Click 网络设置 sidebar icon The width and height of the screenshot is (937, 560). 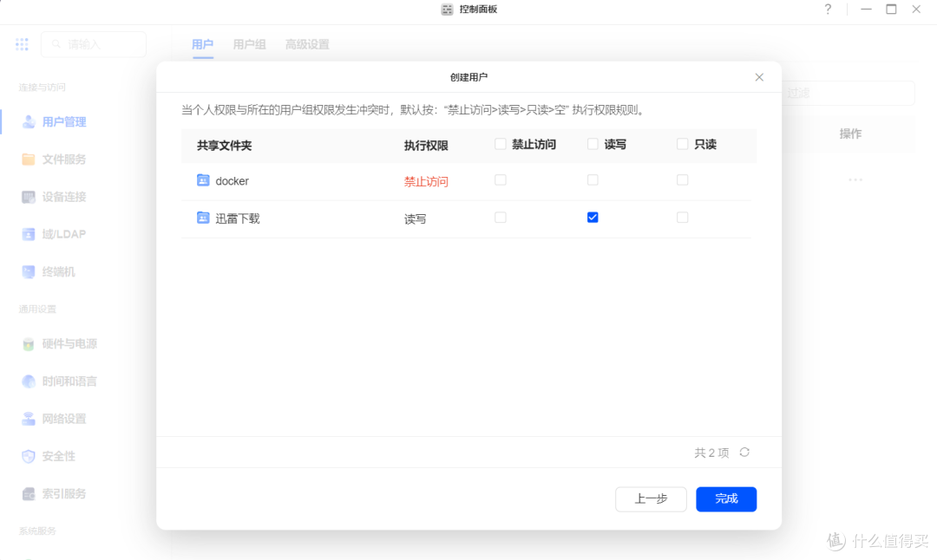(x=28, y=419)
